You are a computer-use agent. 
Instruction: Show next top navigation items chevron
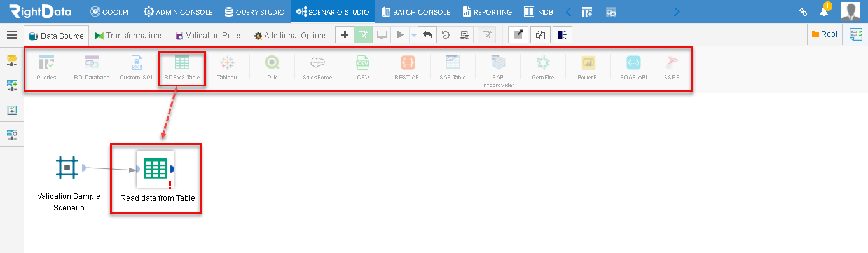click(x=676, y=11)
